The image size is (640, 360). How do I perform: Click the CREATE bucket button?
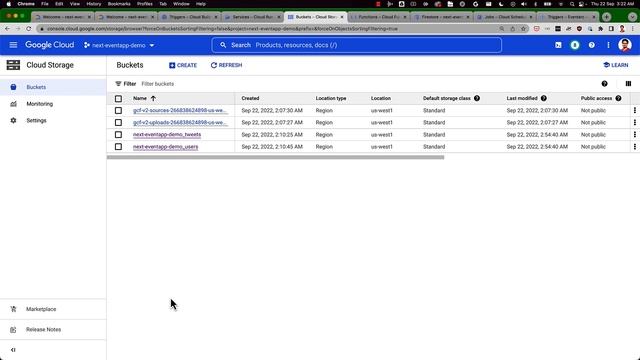[183, 65]
